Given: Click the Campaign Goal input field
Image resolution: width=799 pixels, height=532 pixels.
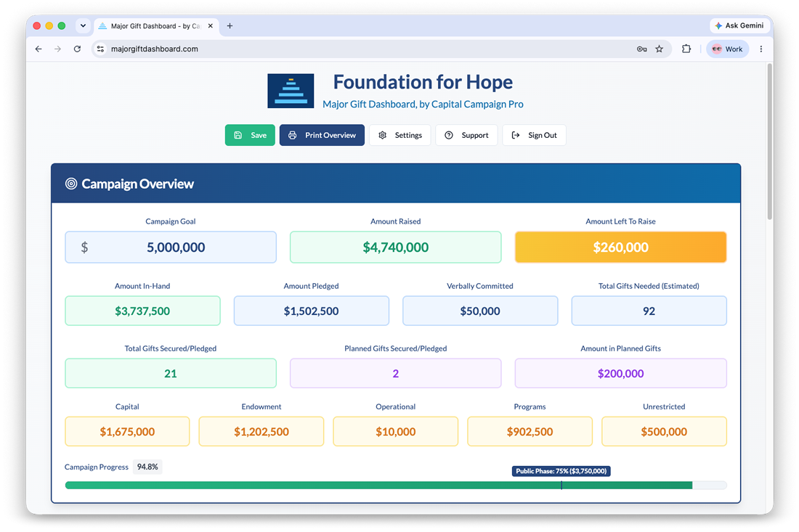Looking at the screenshot, I should [171, 247].
